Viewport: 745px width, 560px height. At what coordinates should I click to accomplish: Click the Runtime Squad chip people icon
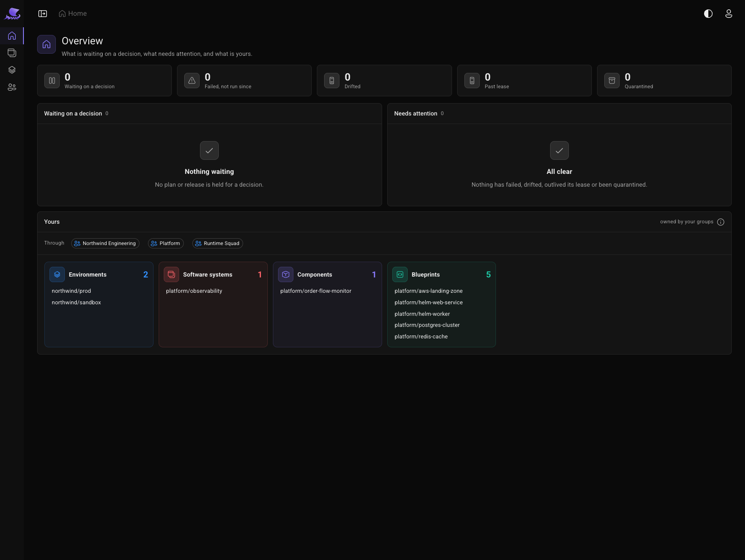pyautogui.click(x=198, y=243)
